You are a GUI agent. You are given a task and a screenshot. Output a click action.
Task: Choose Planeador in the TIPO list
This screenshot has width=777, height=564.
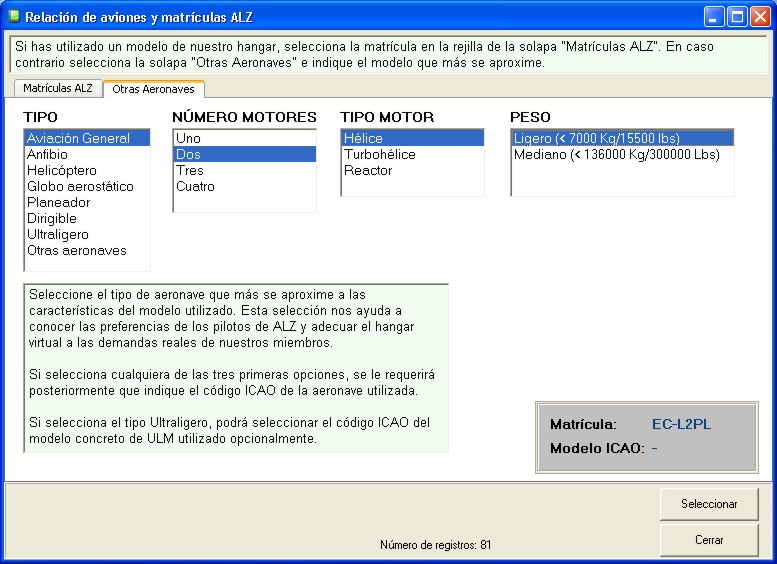pyautogui.click(x=87, y=202)
